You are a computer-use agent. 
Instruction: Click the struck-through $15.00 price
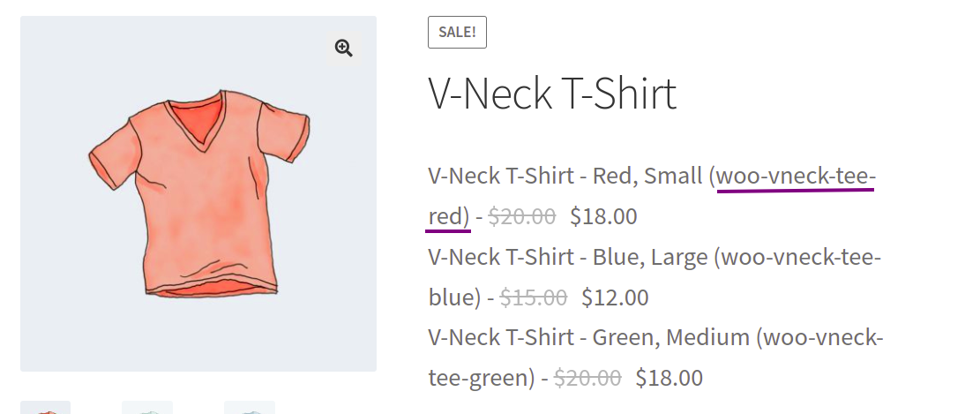533,297
